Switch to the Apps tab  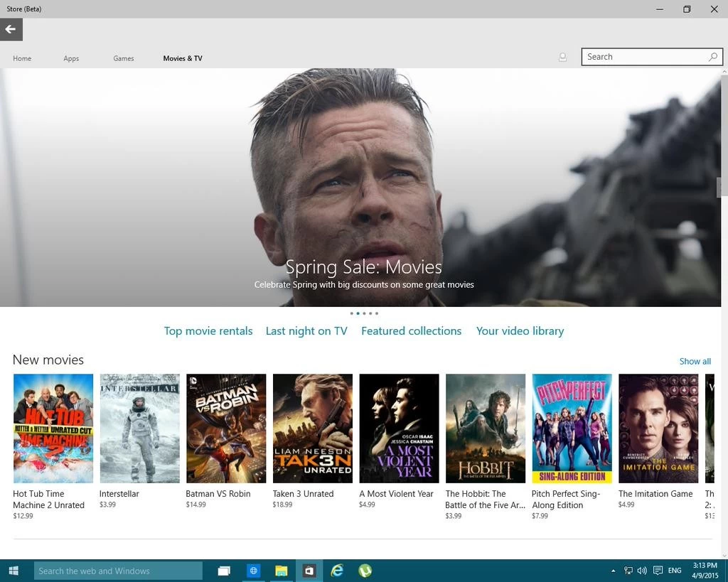click(71, 58)
